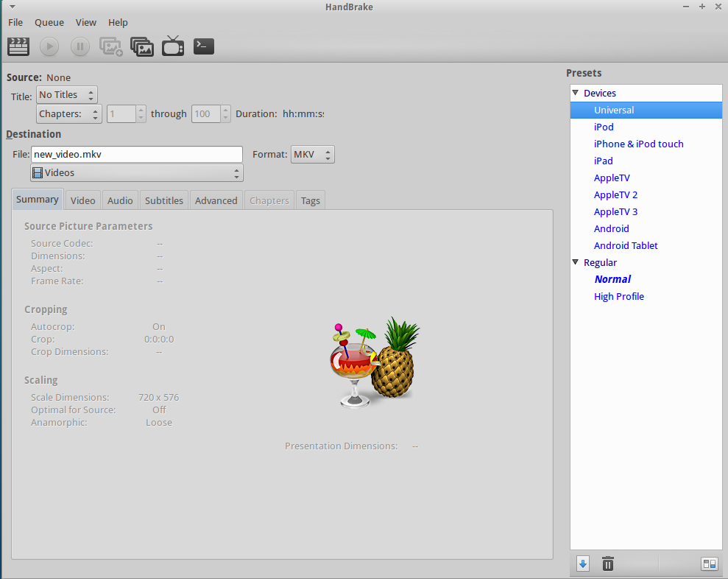
Task: Pause encoding with the pause icon
Action: pyautogui.click(x=79, y=46)
